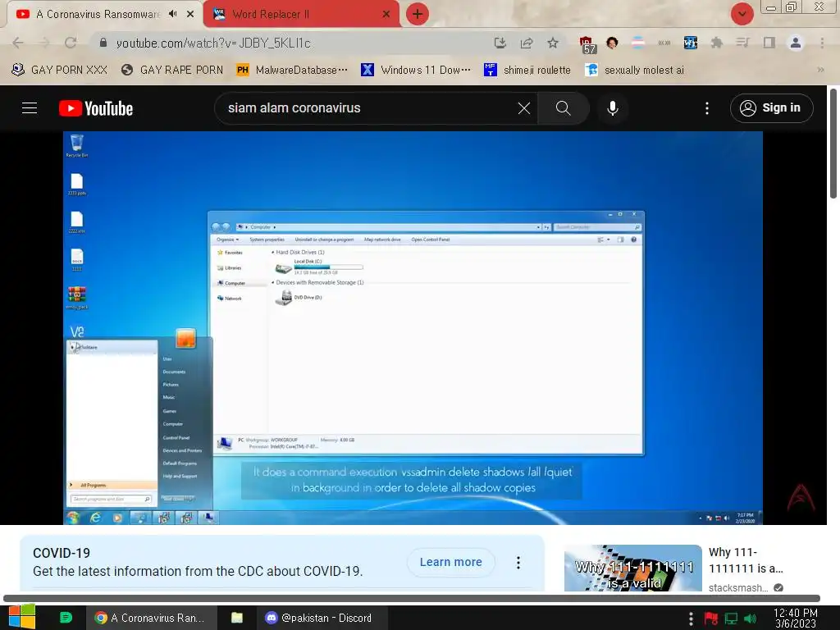The image size is (840, 630).
Task: View site info via the padlock icon
Action: [x=103, y=43]
